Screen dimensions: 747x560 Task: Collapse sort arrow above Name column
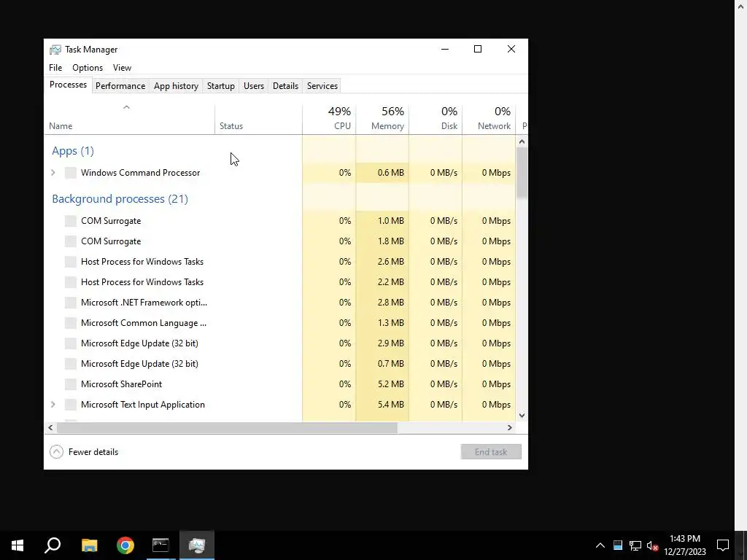pyautogui.click(x=126, y=108)
